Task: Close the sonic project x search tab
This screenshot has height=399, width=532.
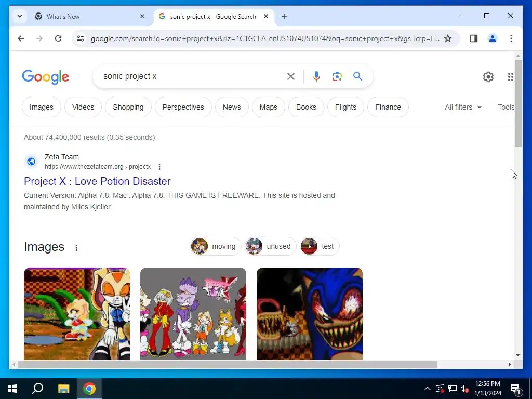Action: 266,16
